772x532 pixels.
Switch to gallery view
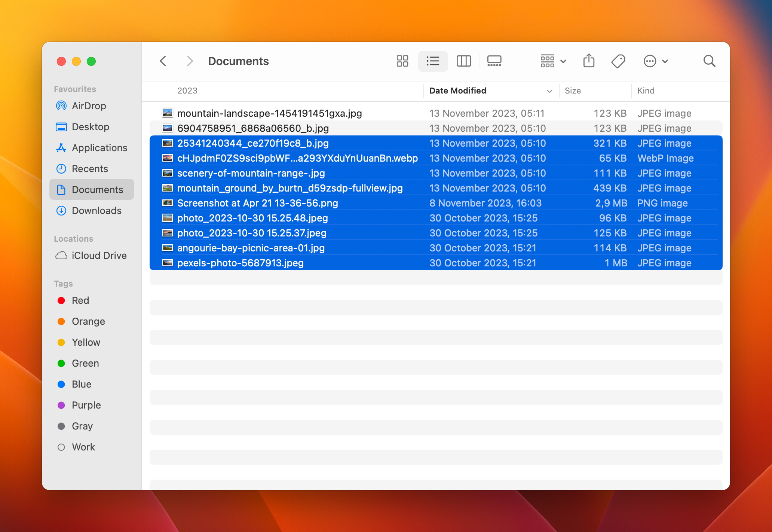(x=494, y=61)
